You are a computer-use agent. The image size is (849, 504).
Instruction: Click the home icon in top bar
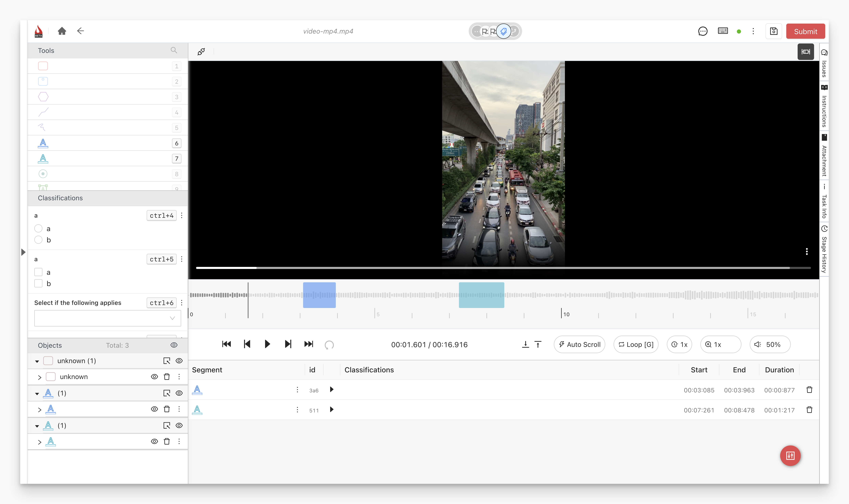pos(62,31)
